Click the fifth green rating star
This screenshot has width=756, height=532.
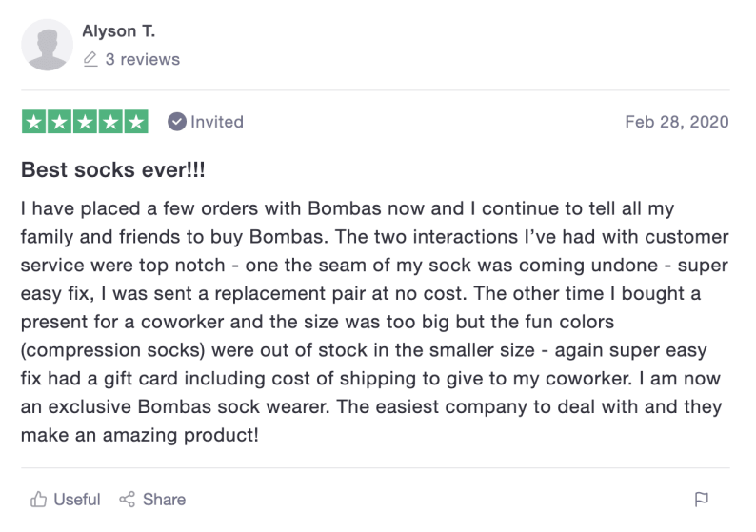pyautogui.click(x=136, y=122)
